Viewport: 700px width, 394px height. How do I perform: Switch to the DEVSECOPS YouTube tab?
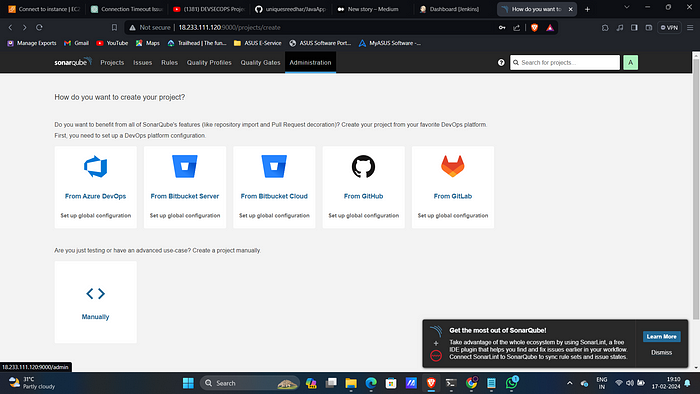(x=209, y=9)
